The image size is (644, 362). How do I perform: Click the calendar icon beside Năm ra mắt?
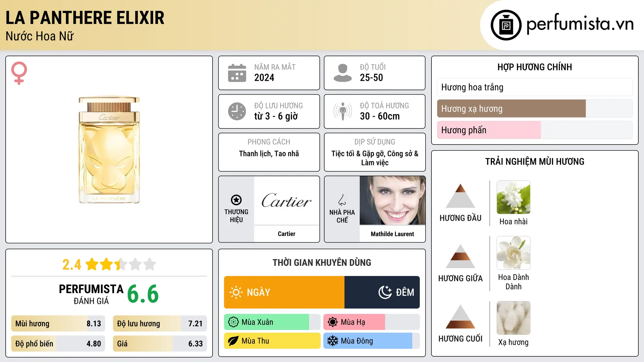(237, 73)
